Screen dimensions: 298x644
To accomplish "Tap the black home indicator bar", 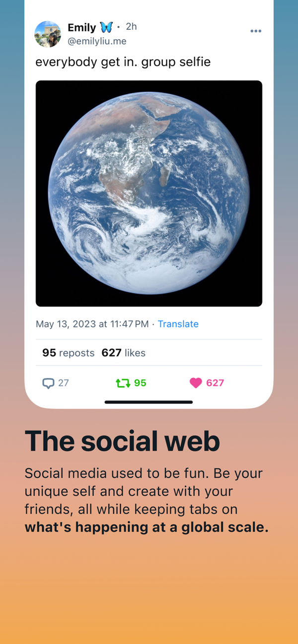I will [149, 402].
